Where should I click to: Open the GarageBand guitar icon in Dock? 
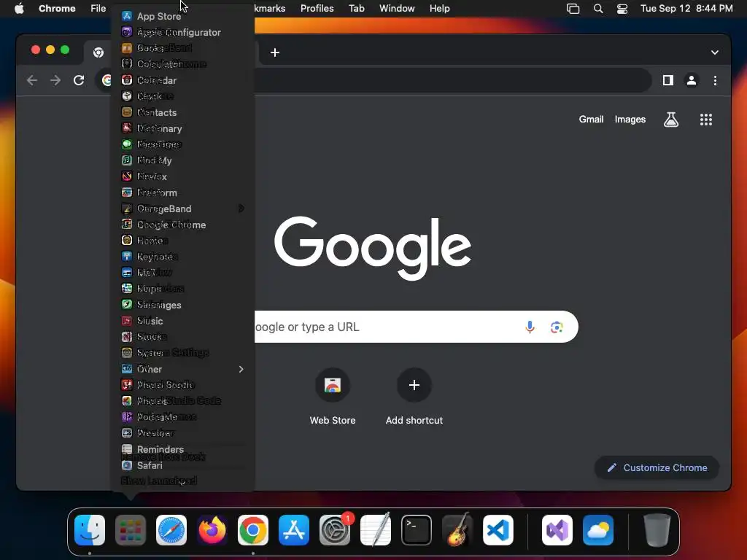click(457, 530)
